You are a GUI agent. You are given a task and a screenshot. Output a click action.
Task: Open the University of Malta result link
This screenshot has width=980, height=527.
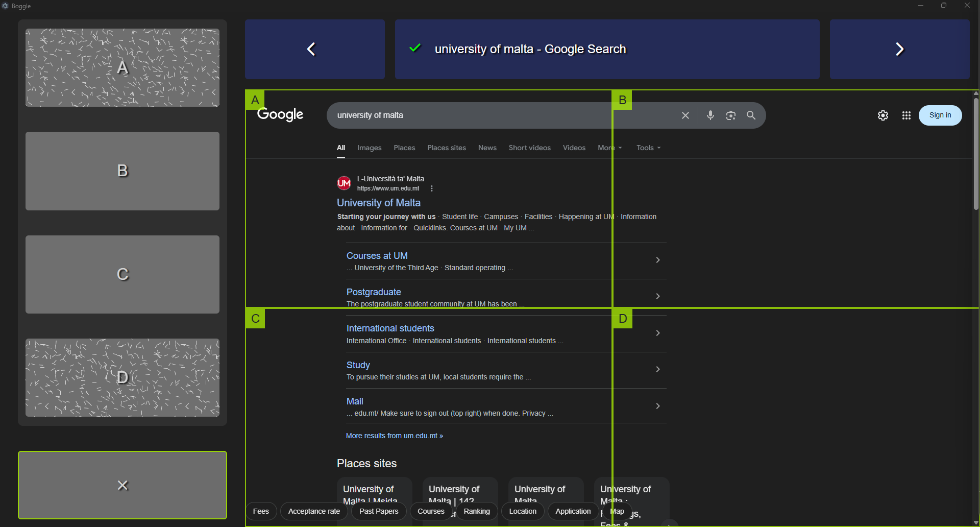pos(378,203)
